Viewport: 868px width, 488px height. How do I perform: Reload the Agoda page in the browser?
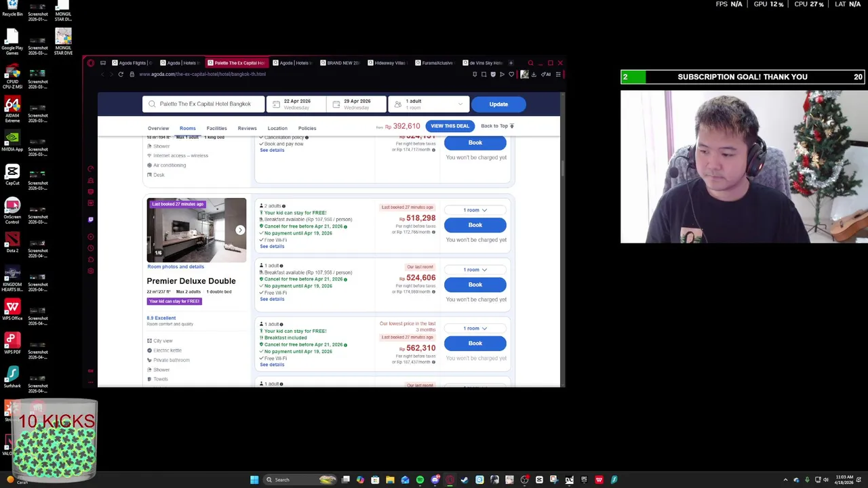[121, 74]
